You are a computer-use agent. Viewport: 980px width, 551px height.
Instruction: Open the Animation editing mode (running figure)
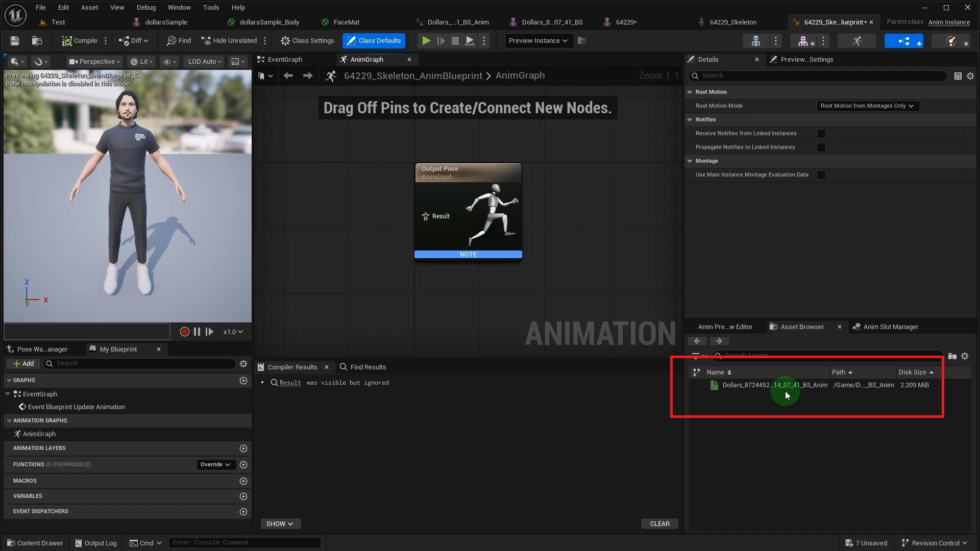coord(857,41)
